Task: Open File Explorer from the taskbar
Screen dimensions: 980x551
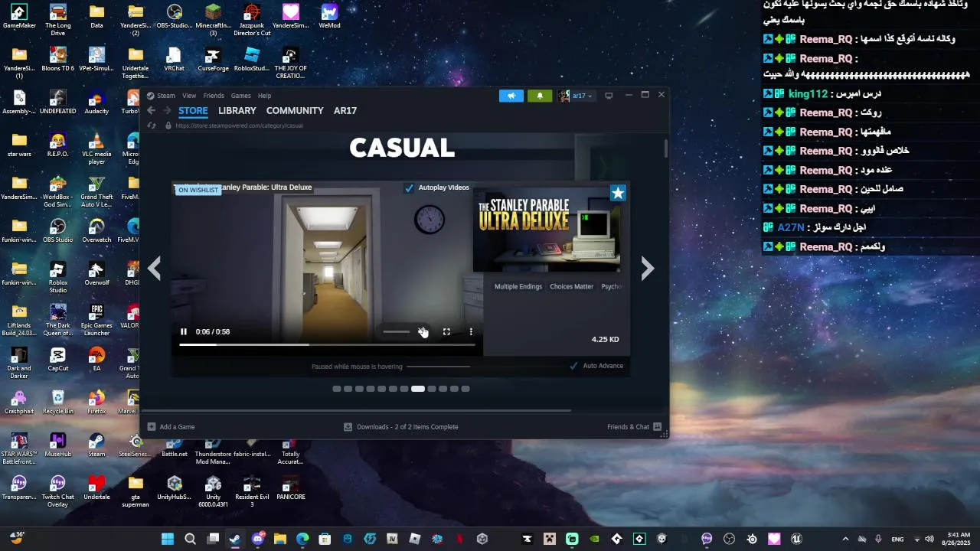Action: [280, 539]
